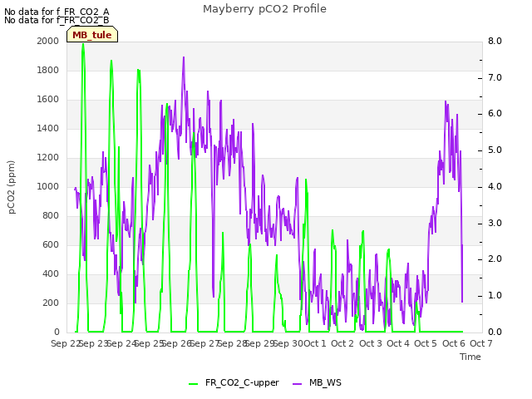This screenshot has width=532, height=399.
Task: Click the 600 left-axis tick label
Action: (51, 244)
